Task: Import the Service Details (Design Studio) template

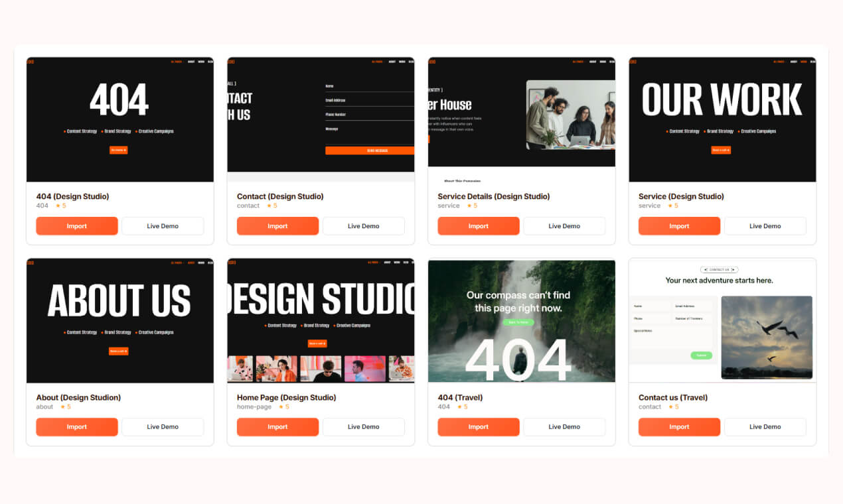Action: click(479, 226)
